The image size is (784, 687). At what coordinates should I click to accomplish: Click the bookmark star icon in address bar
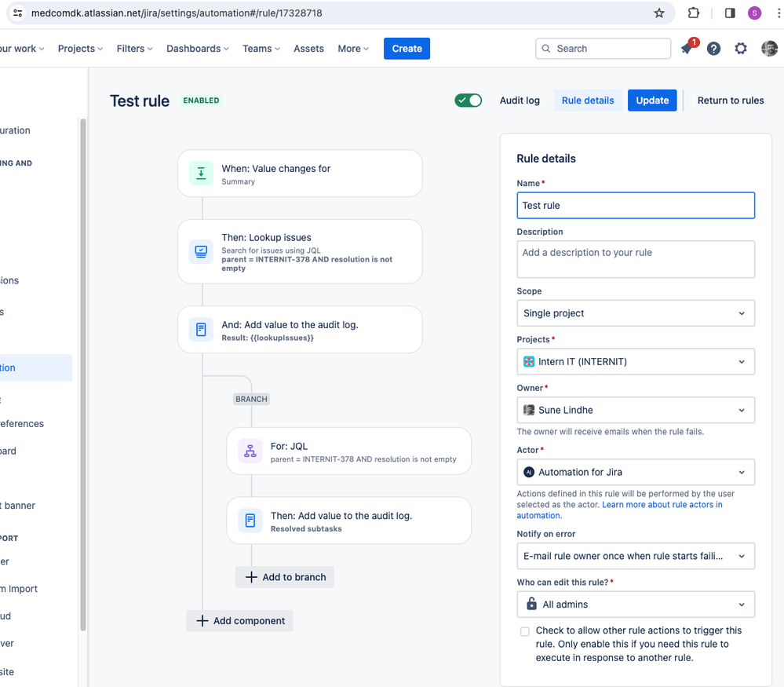point(659,13)
